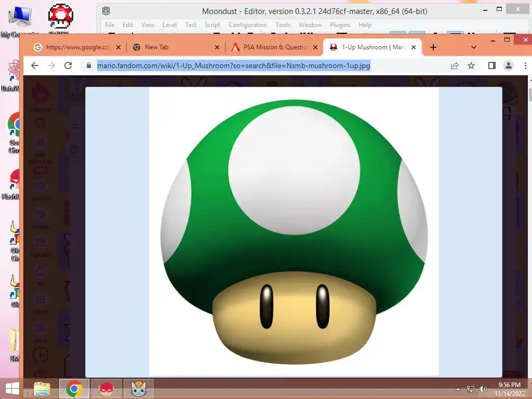Open File Explorer from taskbar
This screenshot has height=399, width=532.
click(x=42, y=389)
